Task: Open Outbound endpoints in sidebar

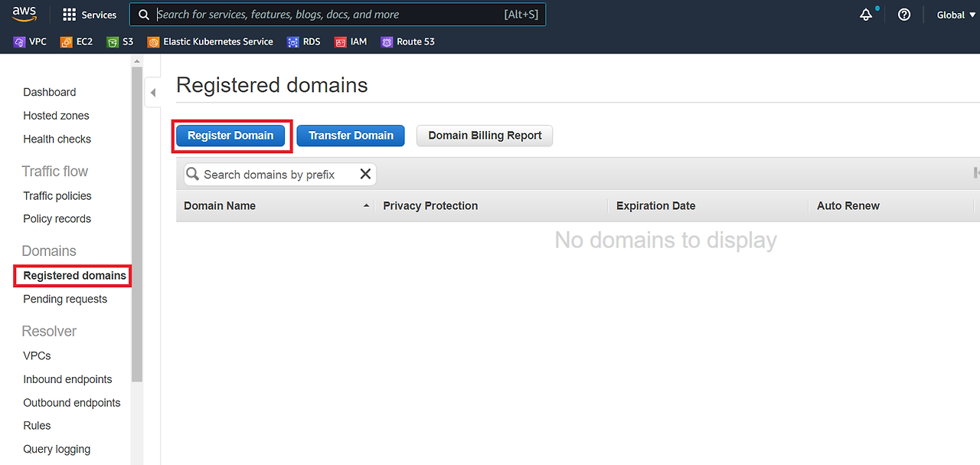Action: (72, 402)
